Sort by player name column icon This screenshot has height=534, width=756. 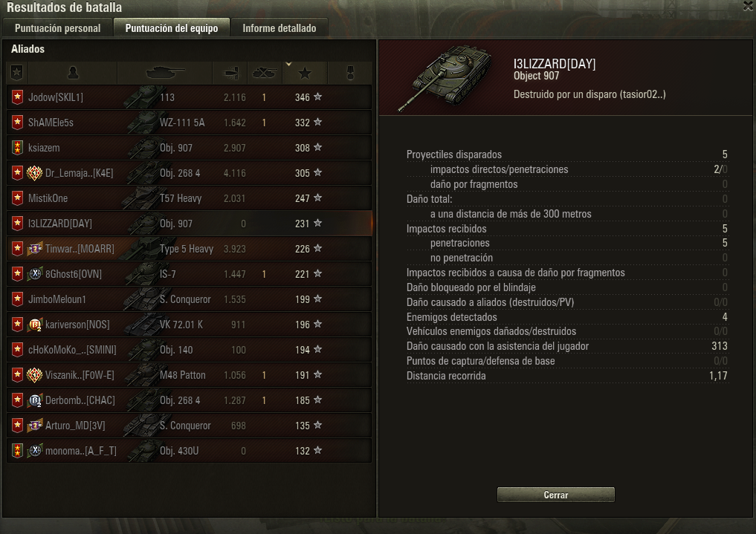click(73, 73)
